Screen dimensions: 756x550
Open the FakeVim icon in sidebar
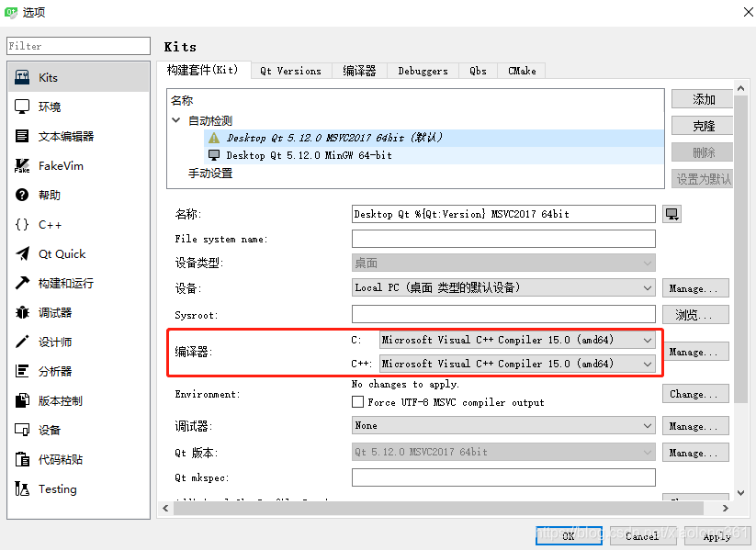(x=22, y=165)
